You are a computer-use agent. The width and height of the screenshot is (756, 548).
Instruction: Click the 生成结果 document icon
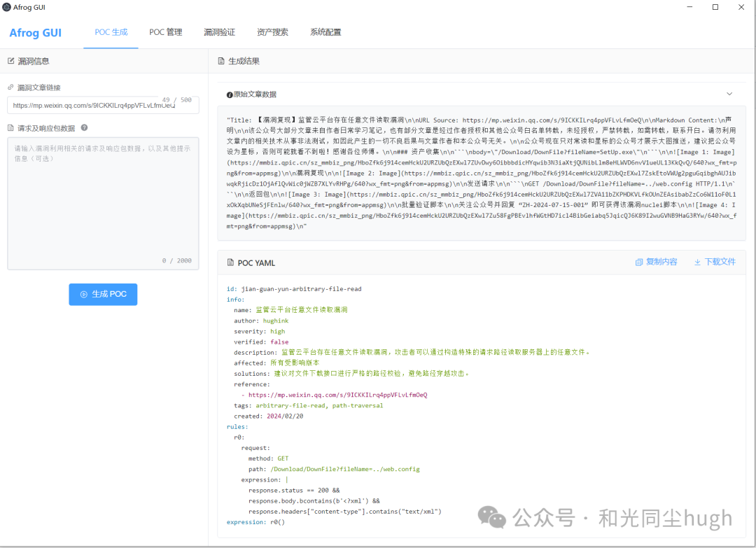[x=221, y=61]
